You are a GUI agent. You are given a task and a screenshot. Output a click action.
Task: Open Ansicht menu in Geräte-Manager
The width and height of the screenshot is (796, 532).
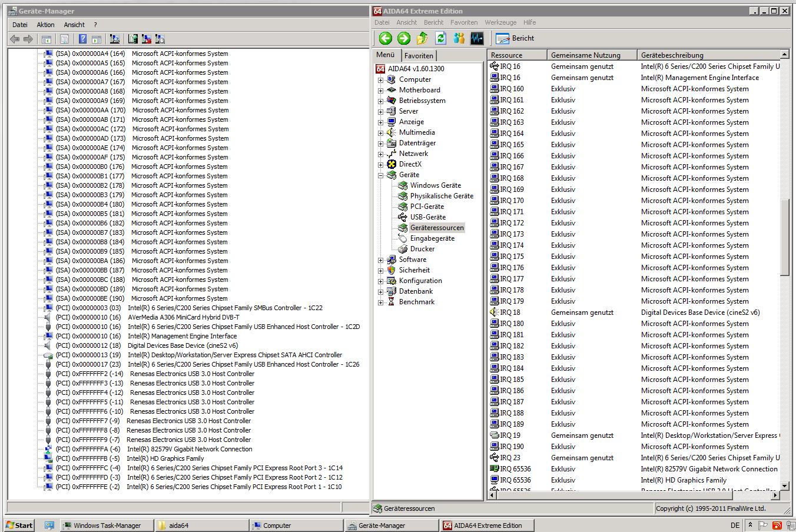point(74,25)
